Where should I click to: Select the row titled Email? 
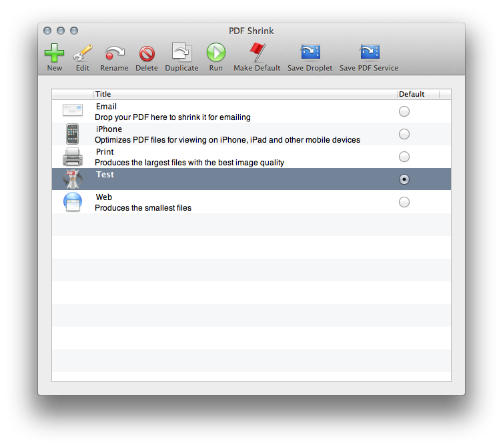[251, 111]
